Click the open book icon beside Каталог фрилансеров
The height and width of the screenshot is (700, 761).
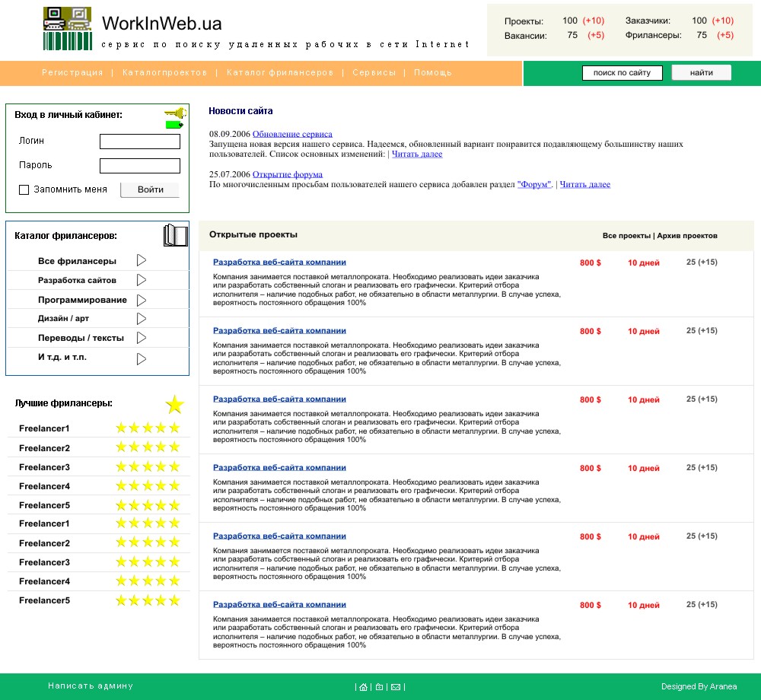[176, 235]
